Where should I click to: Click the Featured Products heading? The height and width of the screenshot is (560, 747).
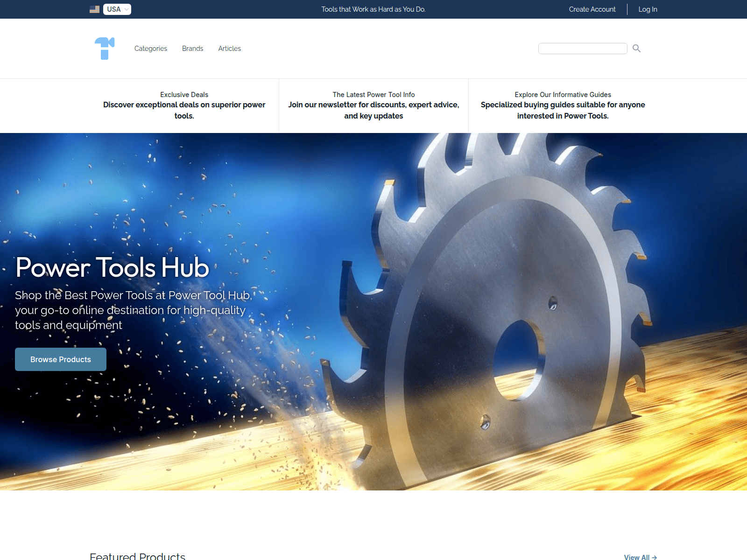pyautogui.click(x=137, y=555)
